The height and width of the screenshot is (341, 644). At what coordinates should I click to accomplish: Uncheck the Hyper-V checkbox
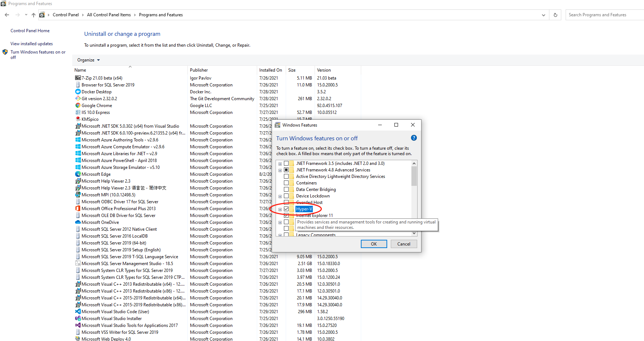click(x=286, y=209)
